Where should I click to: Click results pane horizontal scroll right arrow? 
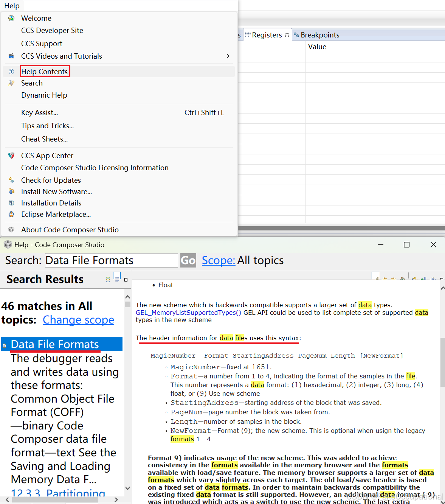[116, 500]
